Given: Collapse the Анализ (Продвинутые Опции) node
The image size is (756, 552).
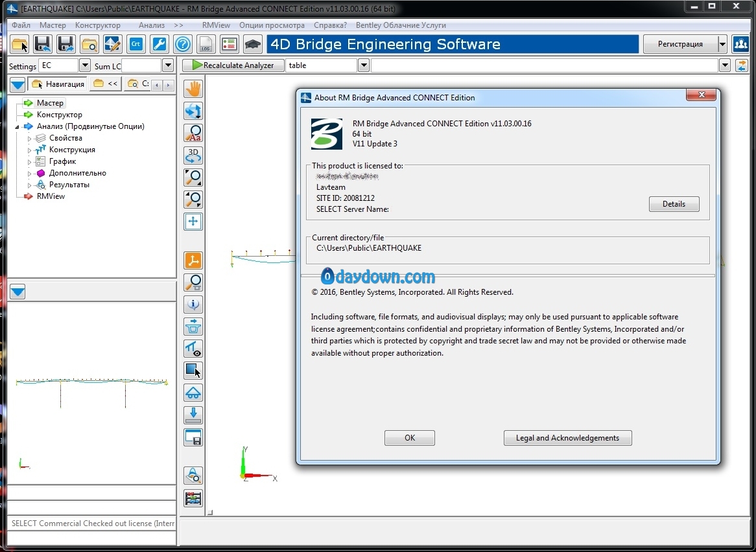Looking at the screenshot, I should click(x=18, y=127).
